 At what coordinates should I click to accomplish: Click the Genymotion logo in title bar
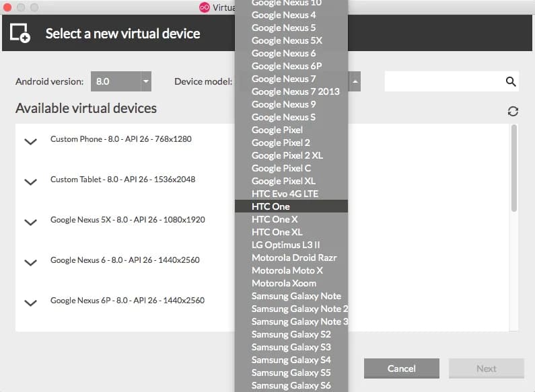(x=205, y=7)
